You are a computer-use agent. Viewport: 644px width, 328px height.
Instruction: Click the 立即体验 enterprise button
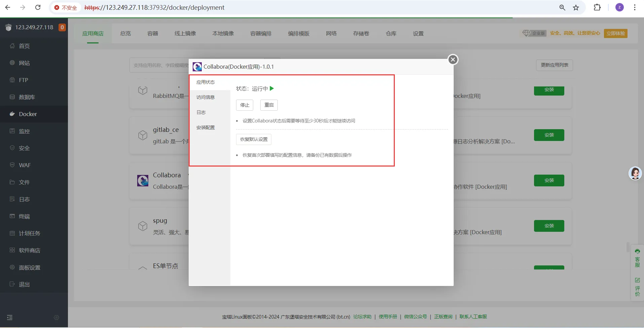tap(616, 33)
